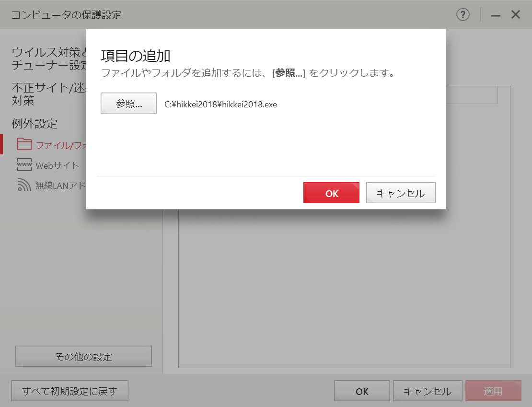Select the 例外設定 section heading

35,124
